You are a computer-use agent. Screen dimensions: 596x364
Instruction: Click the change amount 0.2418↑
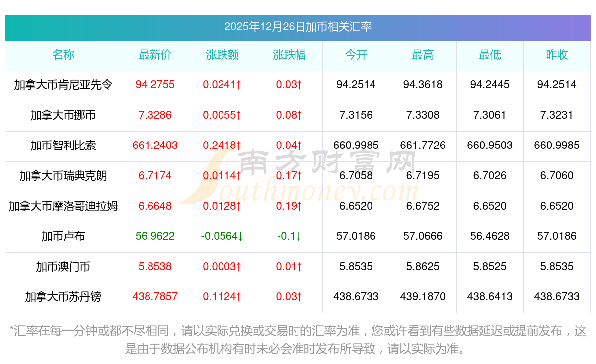[x=222, y=146]
